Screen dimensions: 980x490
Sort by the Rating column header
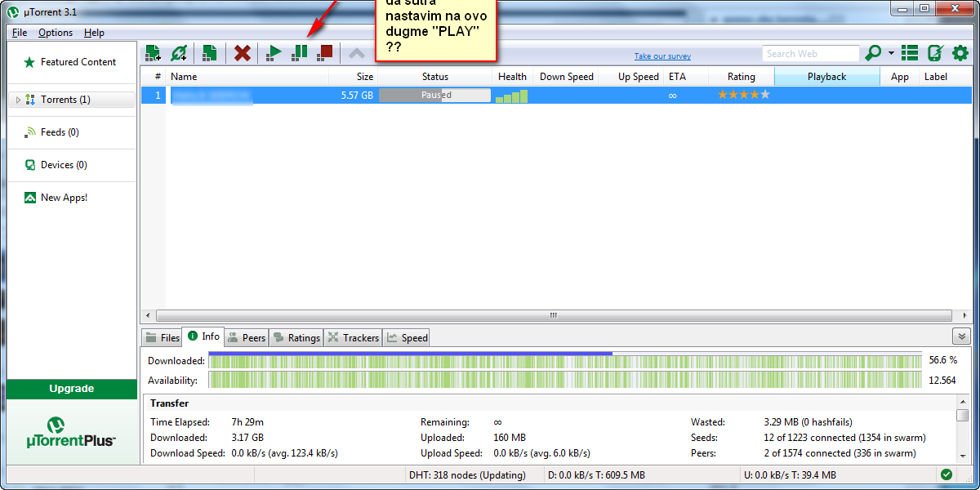click(741, 77)
